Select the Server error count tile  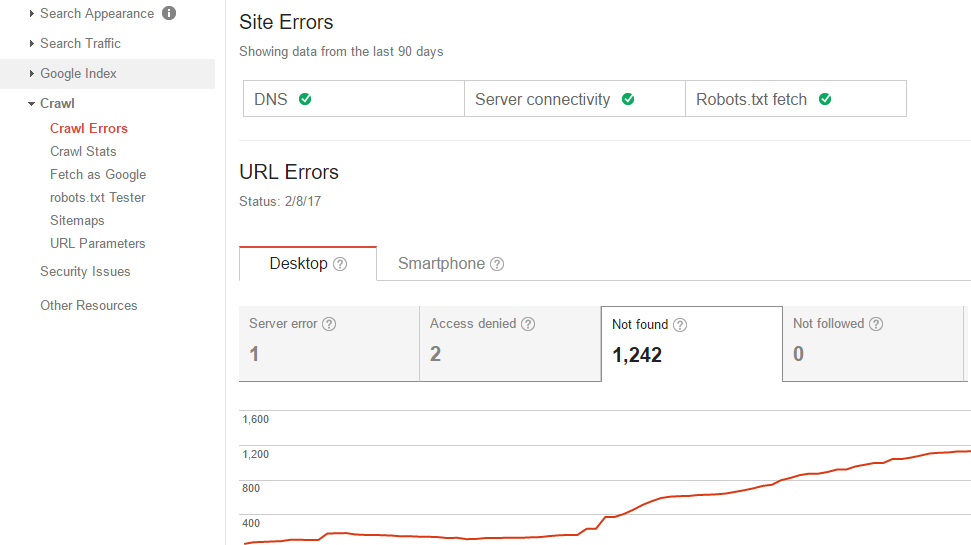coord(329,344)
